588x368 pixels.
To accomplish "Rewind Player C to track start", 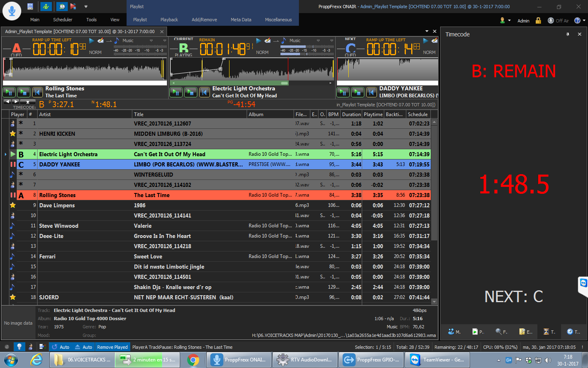I will pos(372,92).
